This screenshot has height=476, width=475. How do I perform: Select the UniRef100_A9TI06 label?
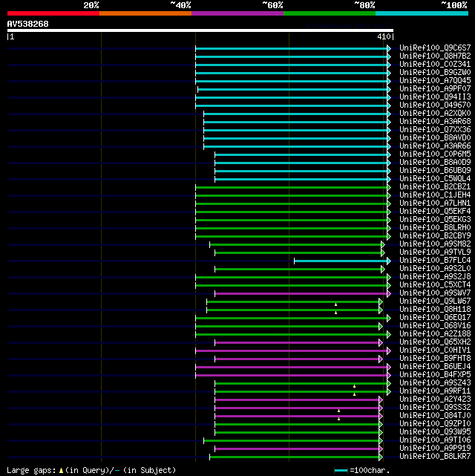click(435, 440)
